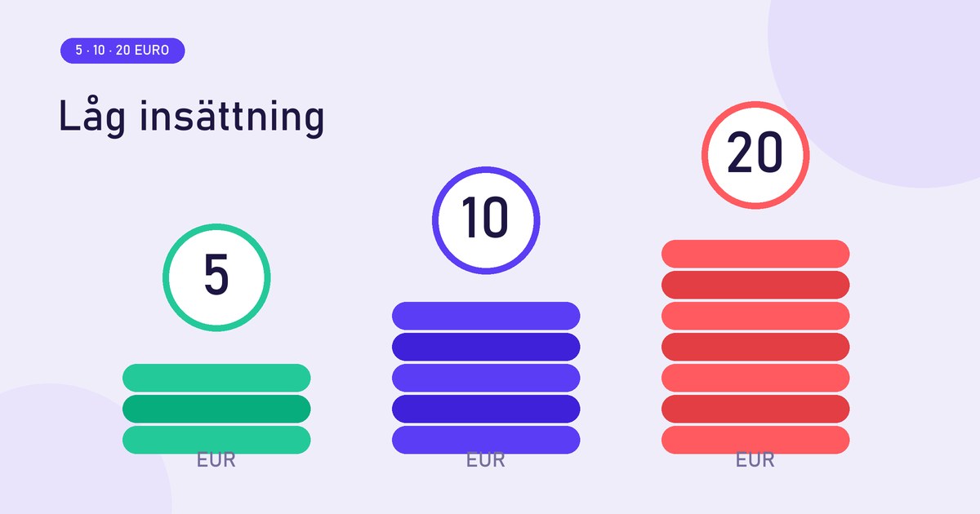Click second dark purple bar from top
Image resolution: width=980 pixels, height=514 pixels.
(x=486, y=347)
